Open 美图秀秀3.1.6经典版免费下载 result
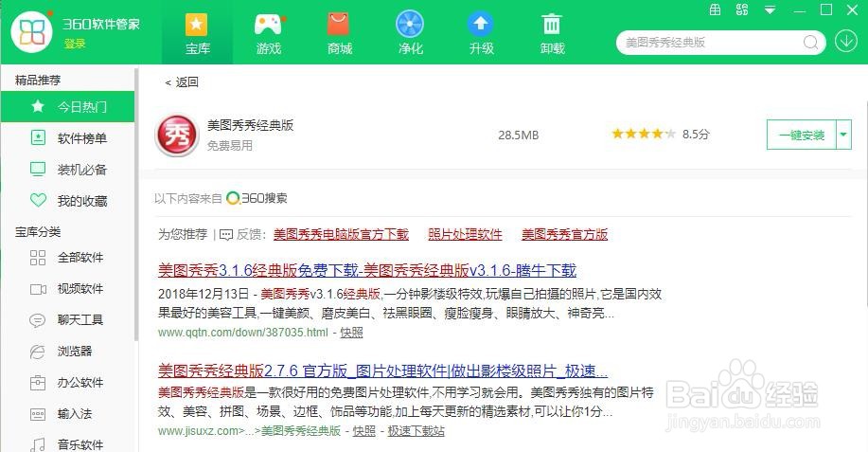The image size is (868, 452). click(367, 270)
